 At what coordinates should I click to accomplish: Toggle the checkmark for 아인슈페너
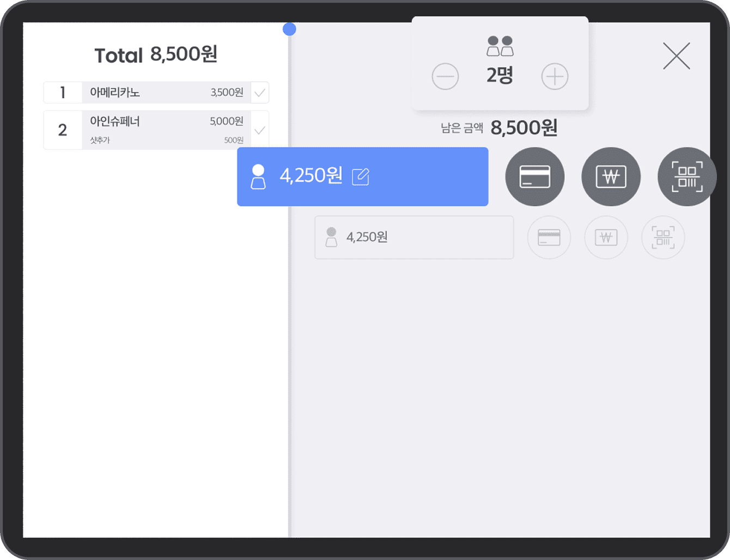click(x=259, y=130)
